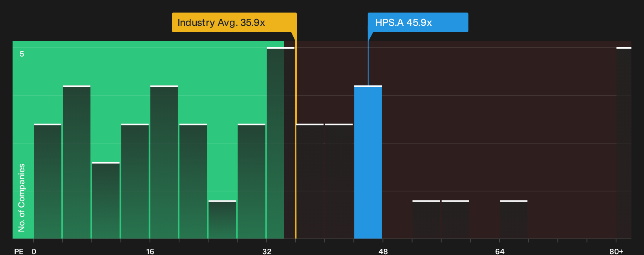Click the x-axis label 32
644x255 pixels.
[x=267, y=251]
